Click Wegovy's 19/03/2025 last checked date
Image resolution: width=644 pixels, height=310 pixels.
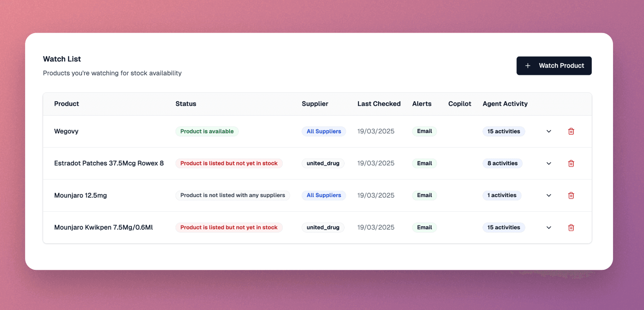(x=376, y=131)
